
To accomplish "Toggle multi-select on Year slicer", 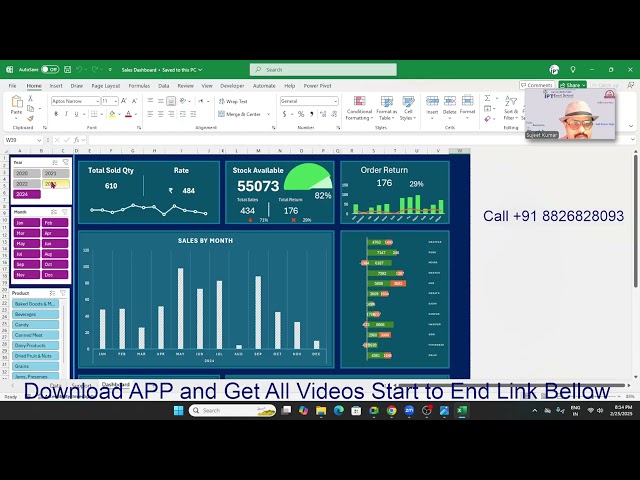I will (x=55, y=162).
